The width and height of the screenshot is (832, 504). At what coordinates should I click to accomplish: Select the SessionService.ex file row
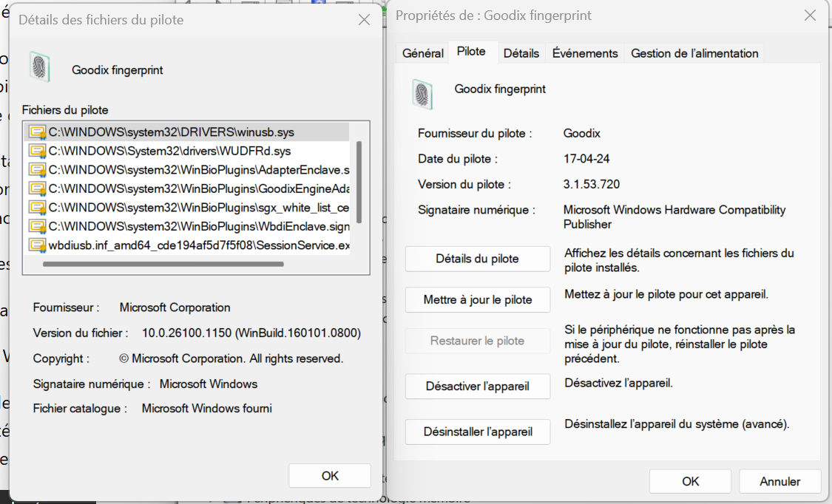click(187, 245)
